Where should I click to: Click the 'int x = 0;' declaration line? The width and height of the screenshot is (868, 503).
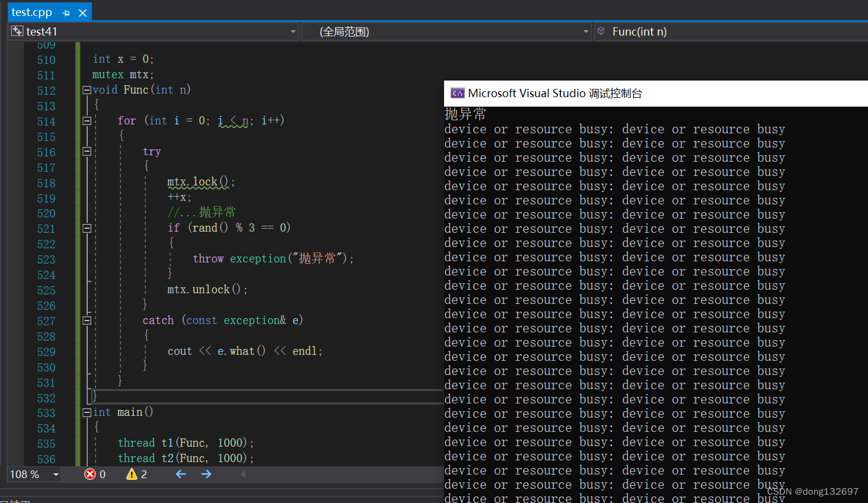tap(123, 59)
